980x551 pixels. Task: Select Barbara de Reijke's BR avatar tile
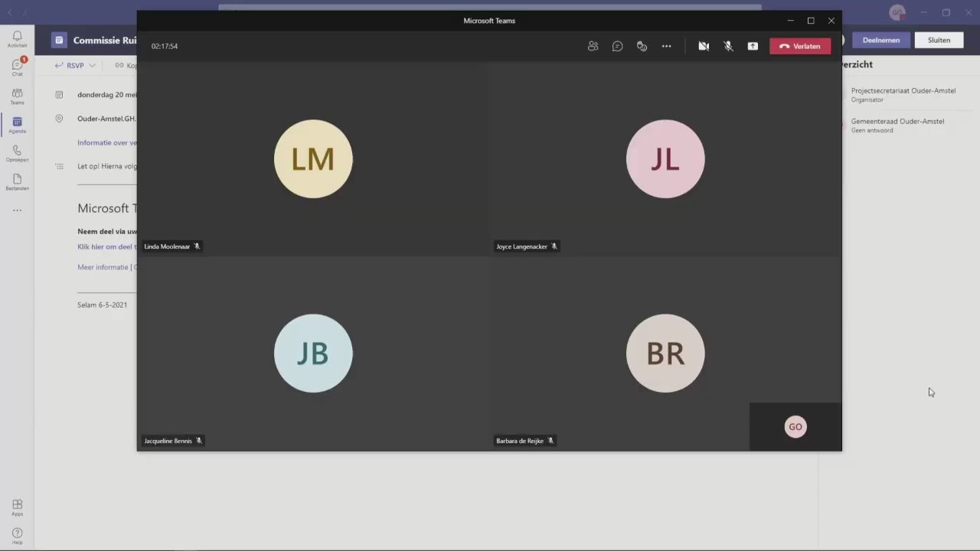(665, 354)
